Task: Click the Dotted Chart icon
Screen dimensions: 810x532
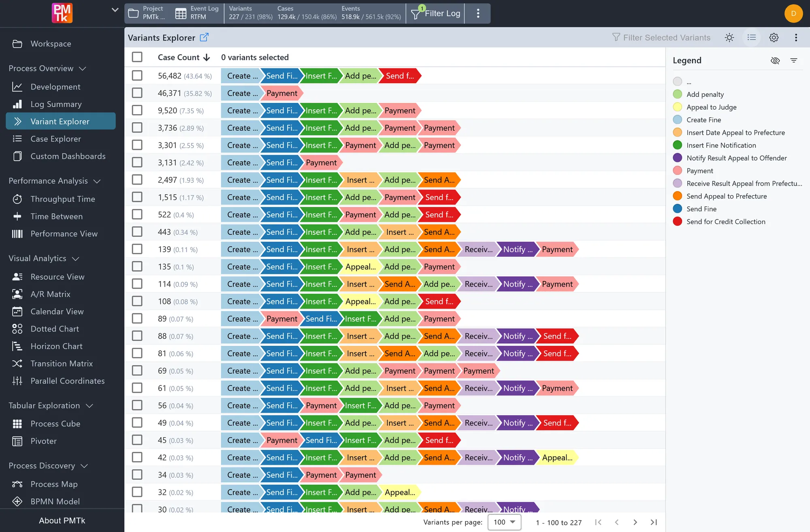Action: tap(17, 329)
